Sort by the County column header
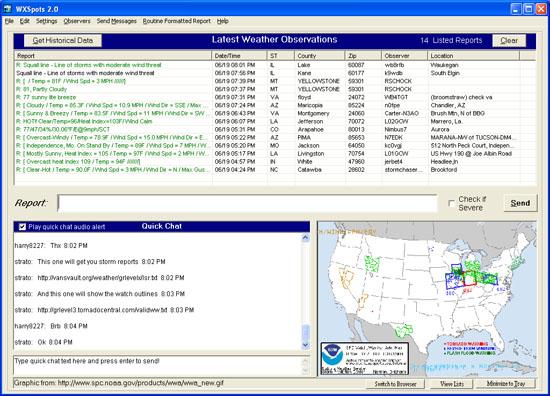 pos(320,56)
